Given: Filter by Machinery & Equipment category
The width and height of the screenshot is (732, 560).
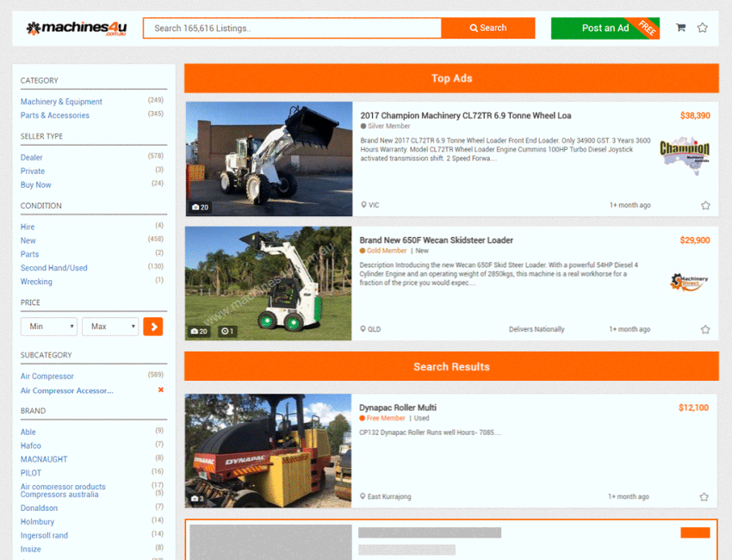Looking at the screenshot, I should pos(61,102).
